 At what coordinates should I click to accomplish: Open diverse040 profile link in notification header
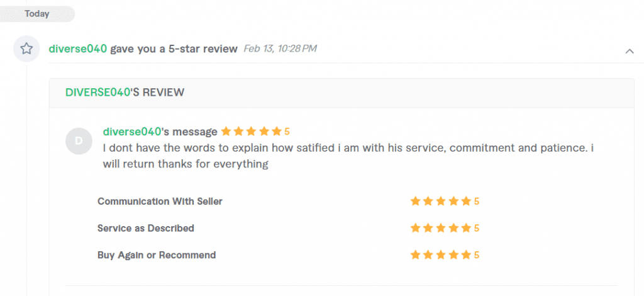coord(78,48)
